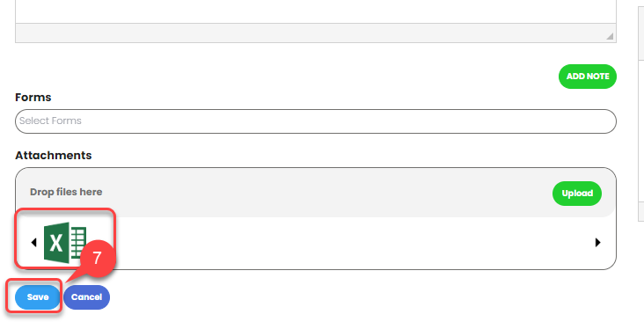Focus the note text area at top
This screenshot has height=322, width=644.
[x=316, y=11]
